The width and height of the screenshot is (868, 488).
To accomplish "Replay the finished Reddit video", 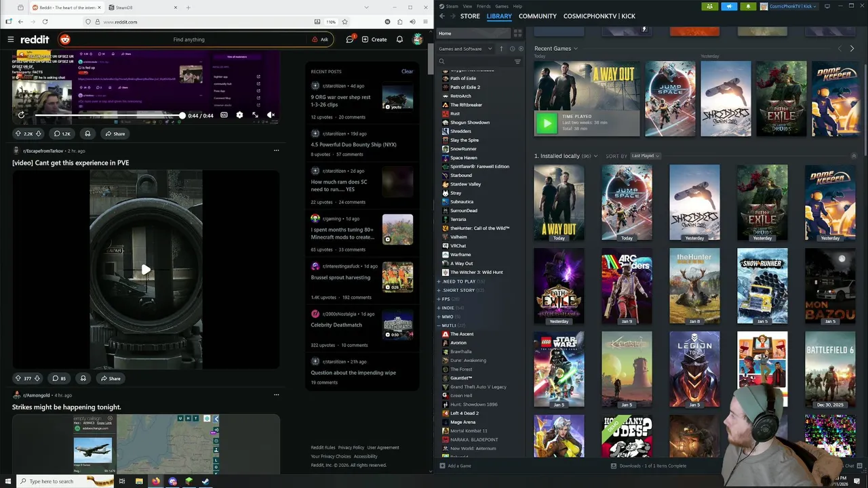I will [x=21, y=115].
